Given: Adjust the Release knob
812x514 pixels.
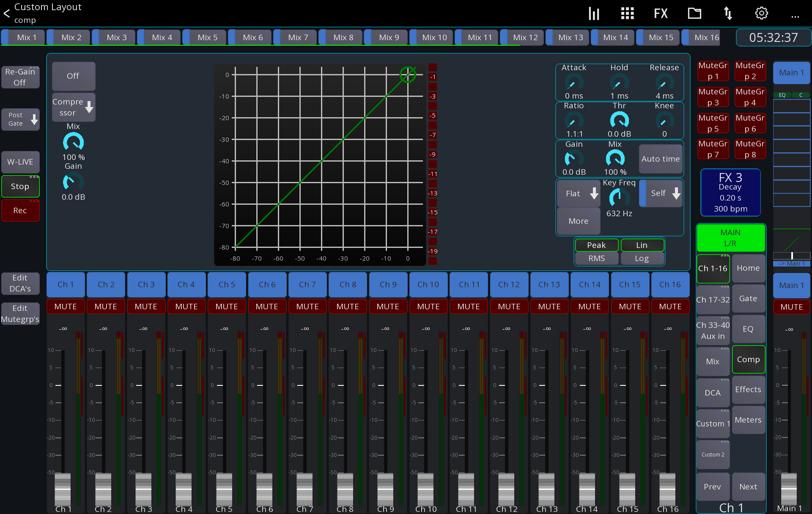Looking at the screenshot, I should [664, 82].
